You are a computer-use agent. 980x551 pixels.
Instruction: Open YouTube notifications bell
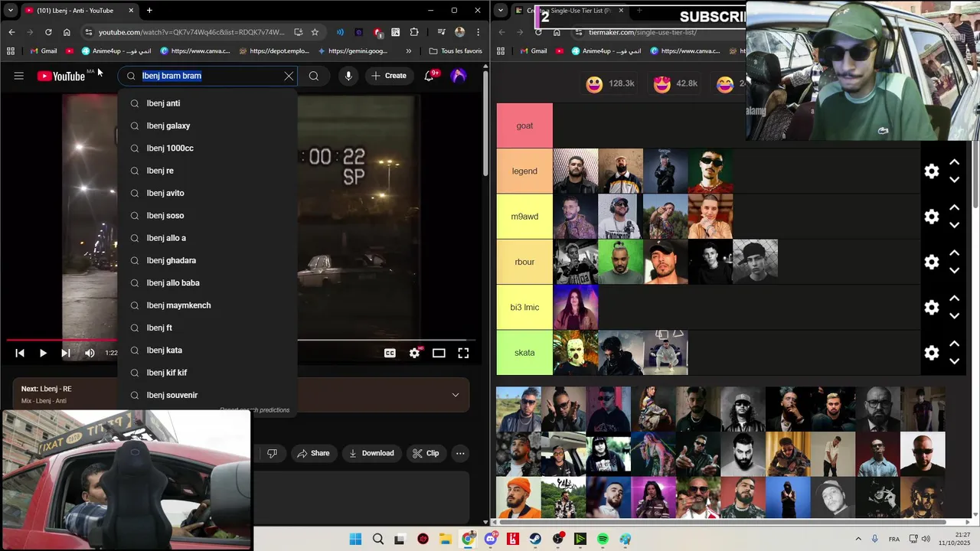[x=429, y=76]
